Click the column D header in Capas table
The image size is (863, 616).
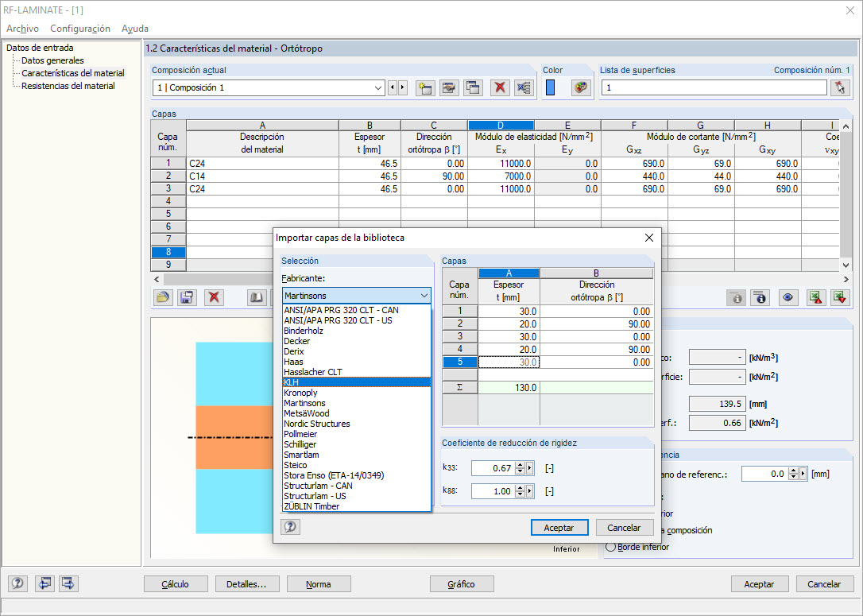click(501, 125)
